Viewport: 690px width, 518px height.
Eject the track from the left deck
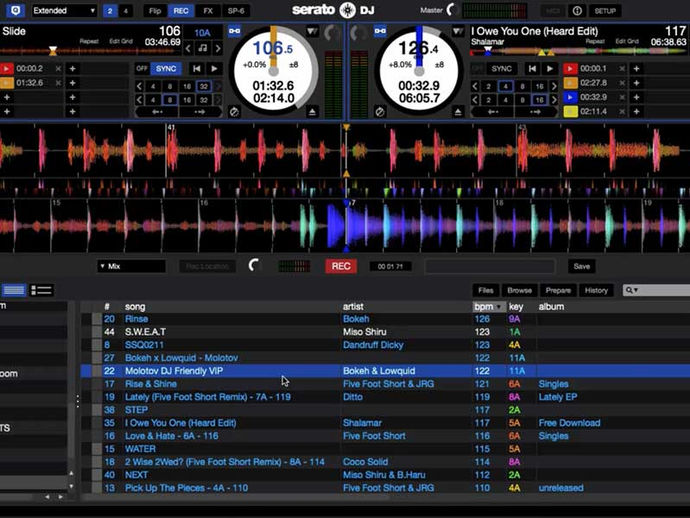point(312,112)
